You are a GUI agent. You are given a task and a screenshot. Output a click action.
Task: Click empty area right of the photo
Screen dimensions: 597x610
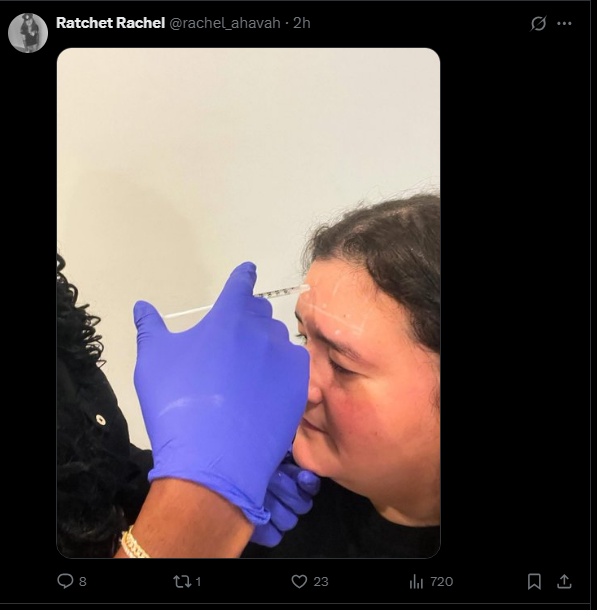[x=513, y=303]
